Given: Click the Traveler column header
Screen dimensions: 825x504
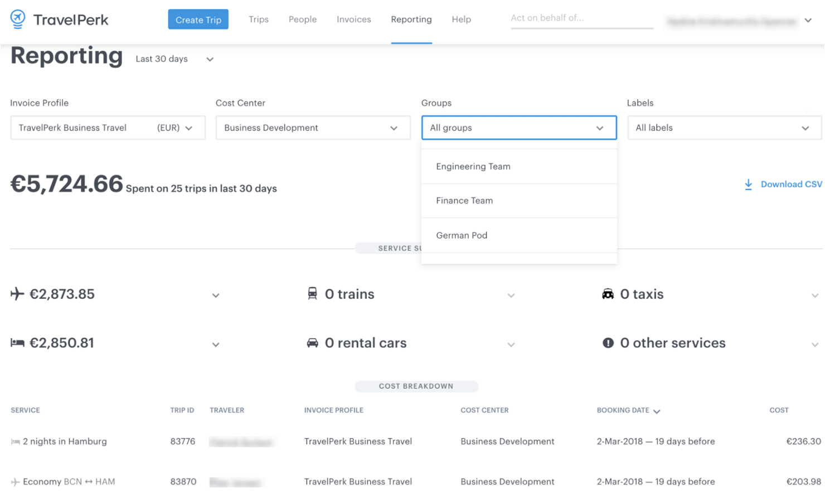Looking at the screenshot, I should (x=227, y=410).
